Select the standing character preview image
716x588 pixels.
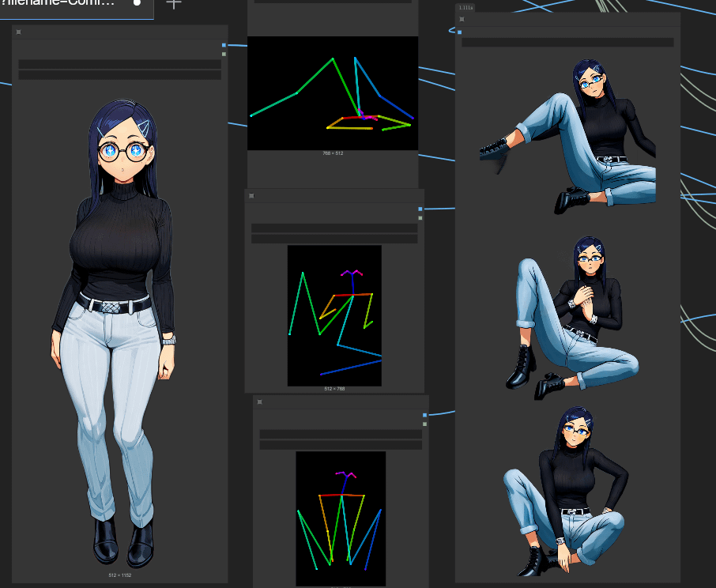[113, 334]
